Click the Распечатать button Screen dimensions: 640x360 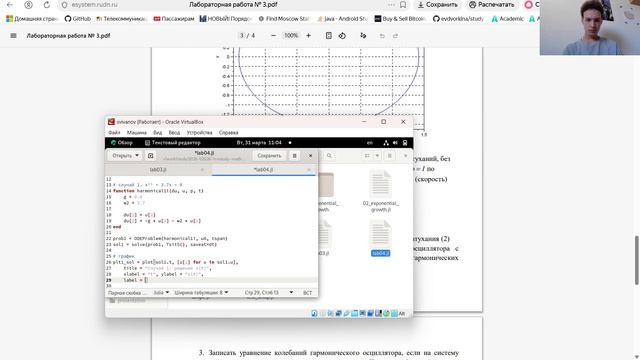tap(491, 5)
